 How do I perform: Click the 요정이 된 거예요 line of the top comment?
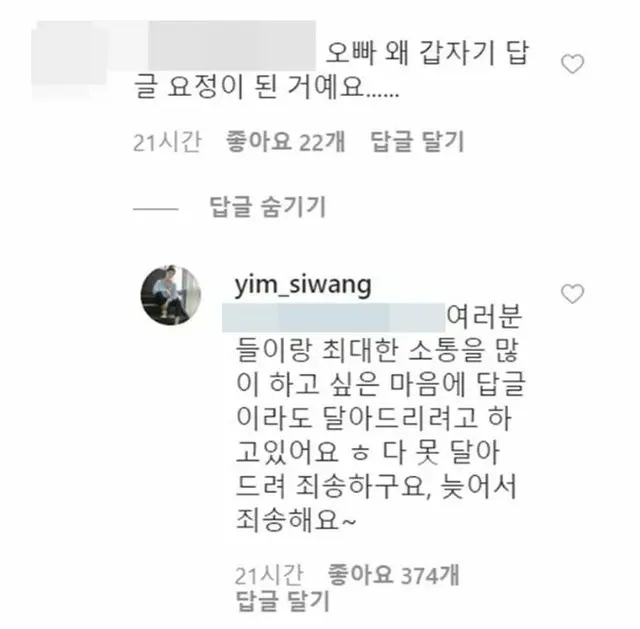(266, 87)
